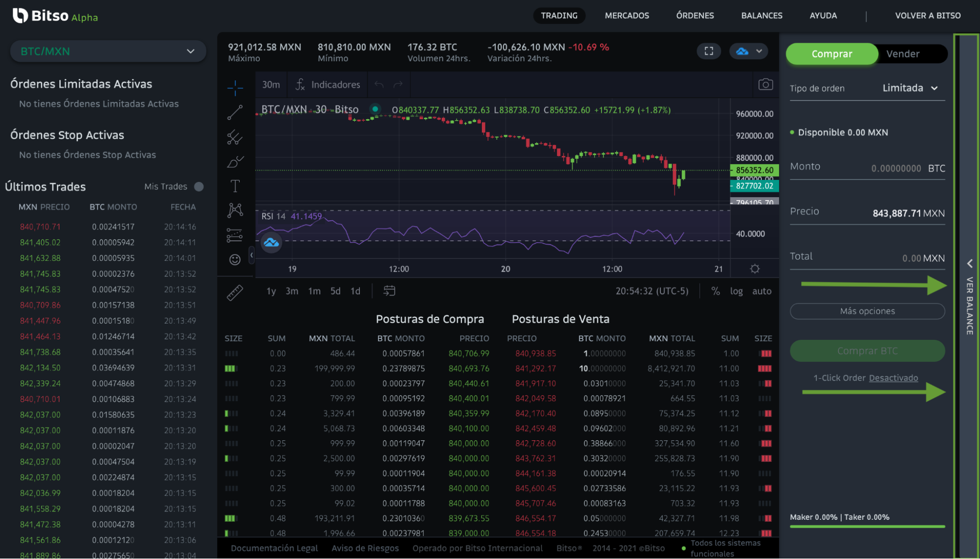
Task: Click the trade at 20:14:16
Action: click(107, 227)
